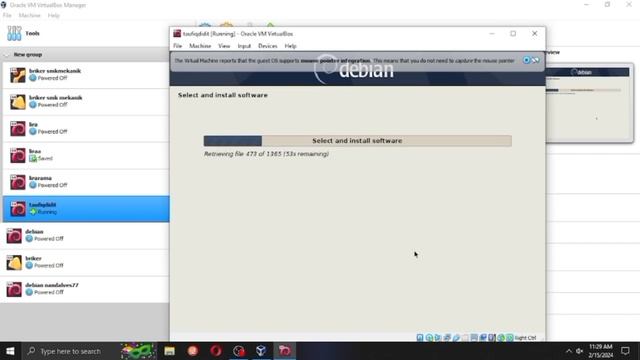Select the 'braa' saved virtual machine
Viewport: 640px width, 360px height.
86,155
